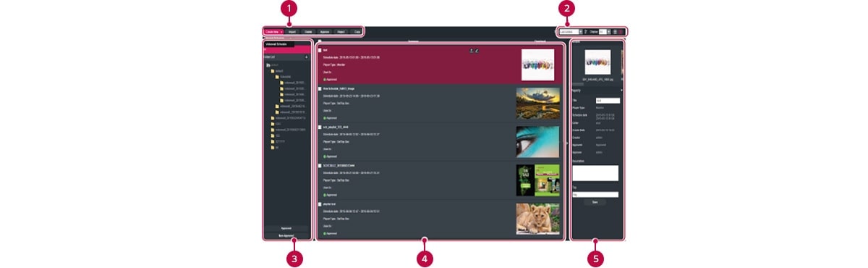Select the first child folder under root
The width and height of the screenshot is (868, 268).
(x=273, y=71)
